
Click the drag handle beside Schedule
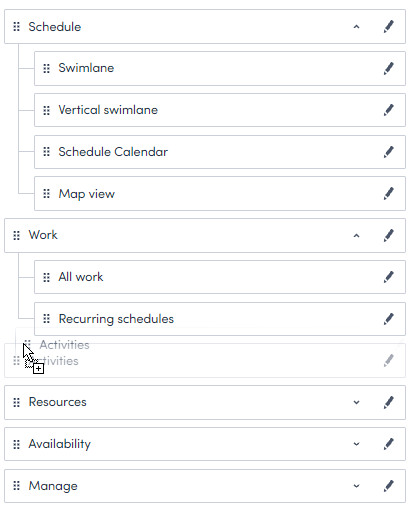[16, 27]
